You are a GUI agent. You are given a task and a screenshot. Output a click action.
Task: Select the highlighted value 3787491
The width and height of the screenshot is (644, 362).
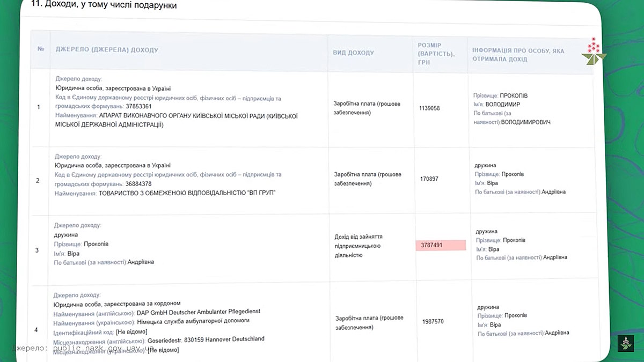(x=440, y=245)
